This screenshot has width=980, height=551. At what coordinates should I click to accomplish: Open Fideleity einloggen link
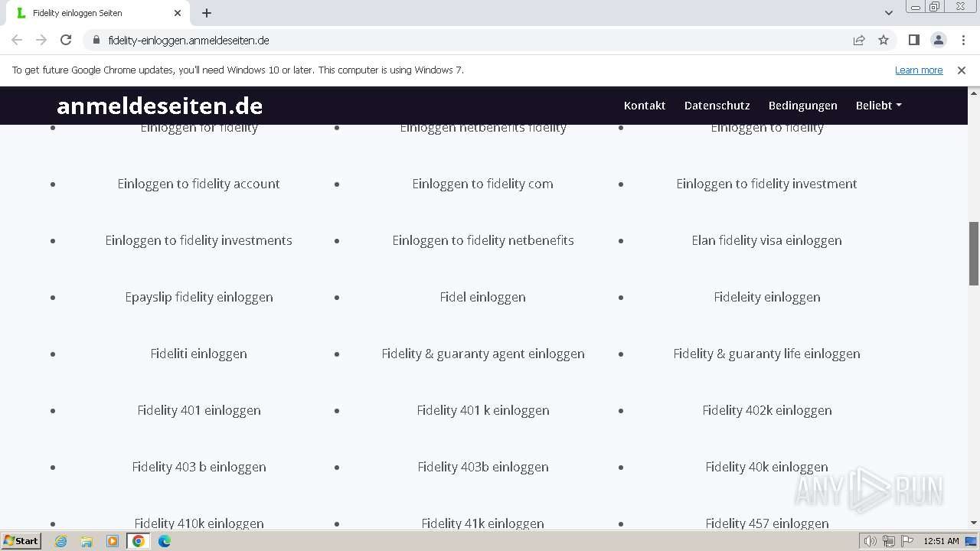point(767,297)
